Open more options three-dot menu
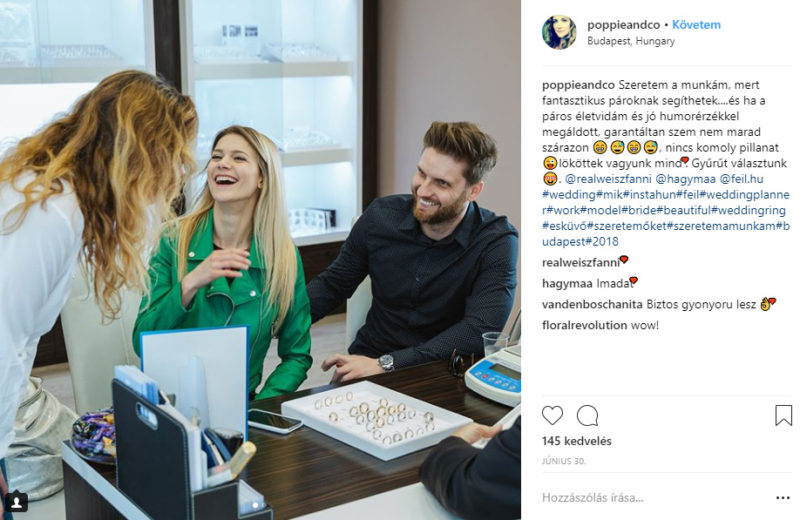This screenshot has height=520, width=800. 783,498
